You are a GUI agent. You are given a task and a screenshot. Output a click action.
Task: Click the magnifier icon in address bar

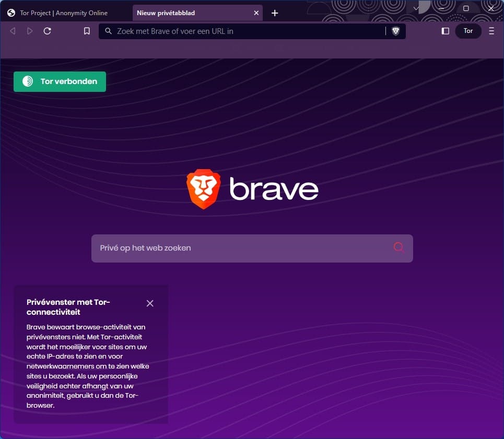[108, 31]
